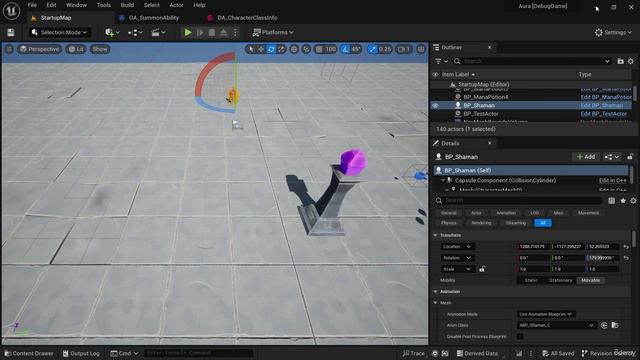Select the Rendering filter in Details
The width and height of the screenshot is (640, 360).
coord(481,223)
